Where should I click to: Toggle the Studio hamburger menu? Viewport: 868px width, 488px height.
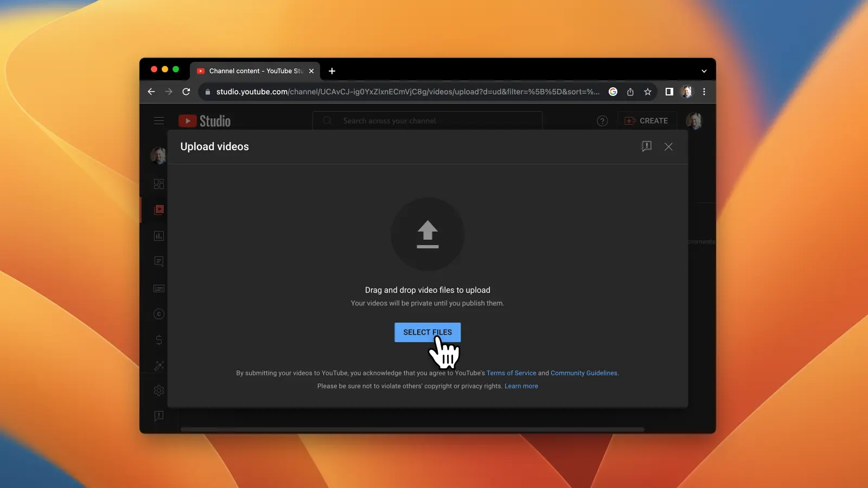coord(159,121)
